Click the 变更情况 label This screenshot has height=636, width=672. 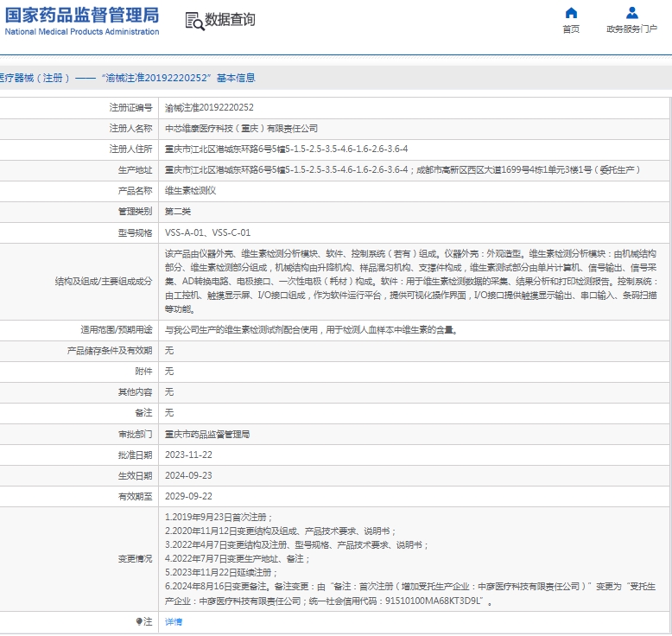point(135,559)
